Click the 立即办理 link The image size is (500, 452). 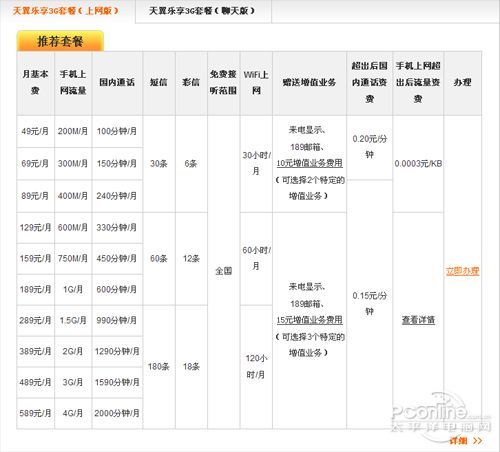(462, 271)
